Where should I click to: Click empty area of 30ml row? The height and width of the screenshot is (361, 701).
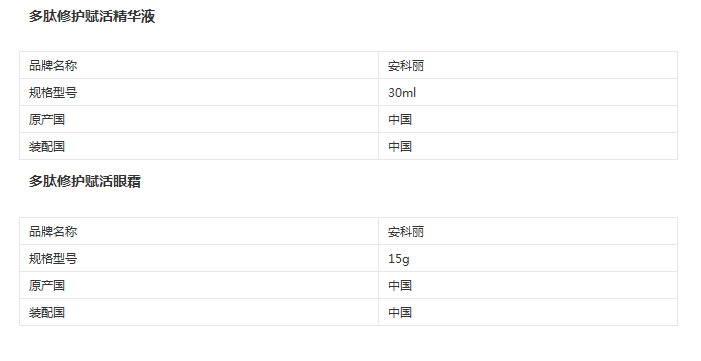pyautogui.click(x=545, y=93)
